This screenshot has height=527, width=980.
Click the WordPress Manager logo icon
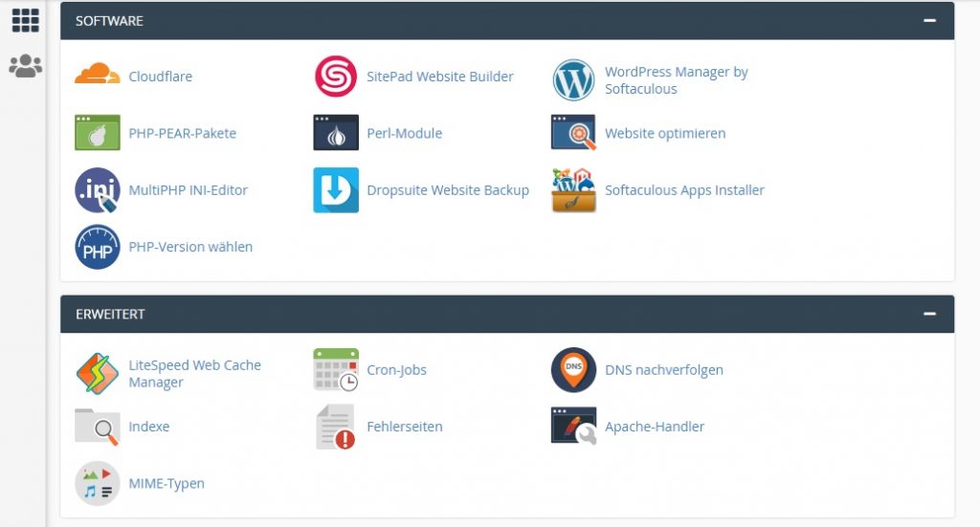point(573,80)
